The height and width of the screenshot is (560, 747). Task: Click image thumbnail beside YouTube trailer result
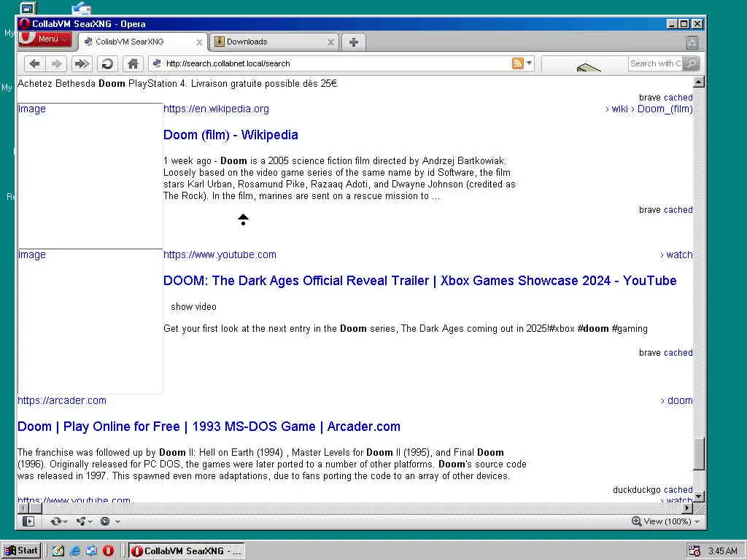click(90, 322)
